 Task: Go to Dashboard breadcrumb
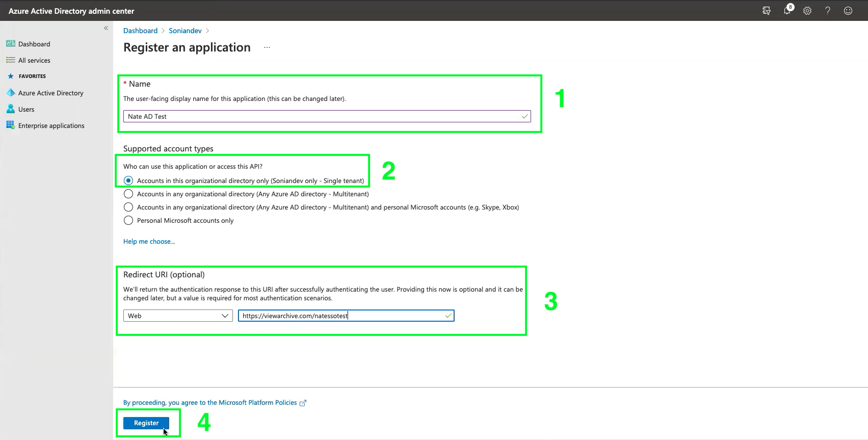(x=140, y=31)
